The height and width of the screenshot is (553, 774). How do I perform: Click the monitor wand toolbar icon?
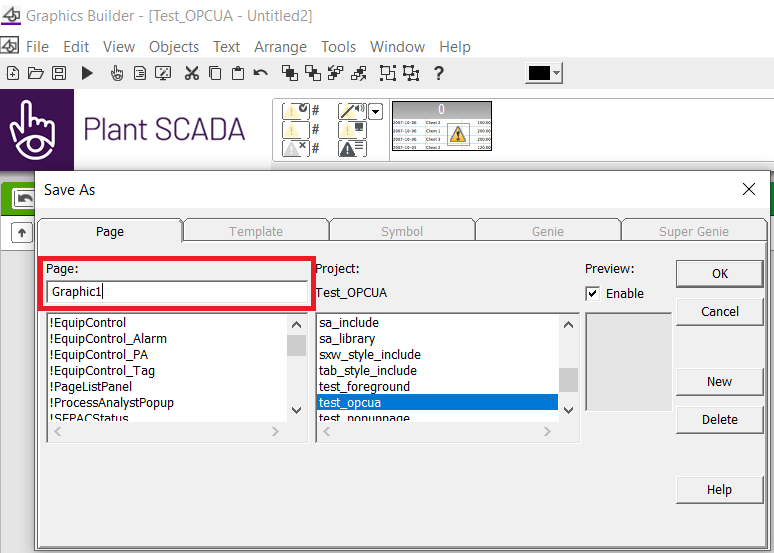click(163, 73)
